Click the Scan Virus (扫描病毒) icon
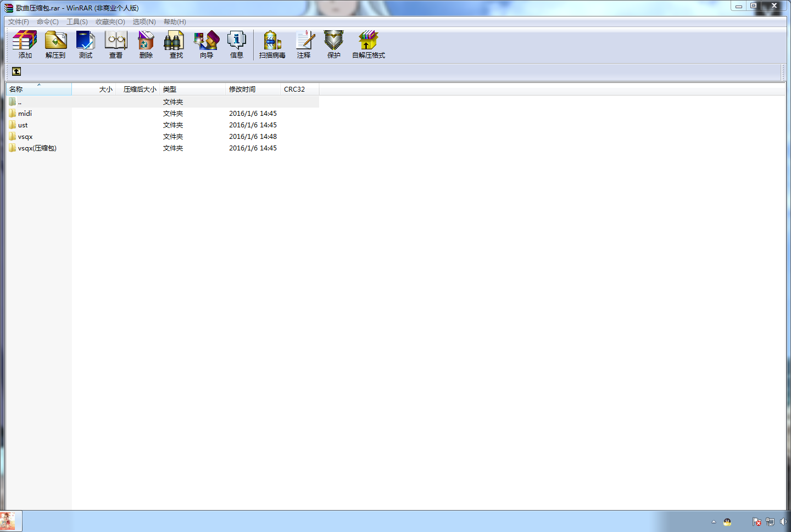Screen dimensions: 791x532 click(272, 44)
